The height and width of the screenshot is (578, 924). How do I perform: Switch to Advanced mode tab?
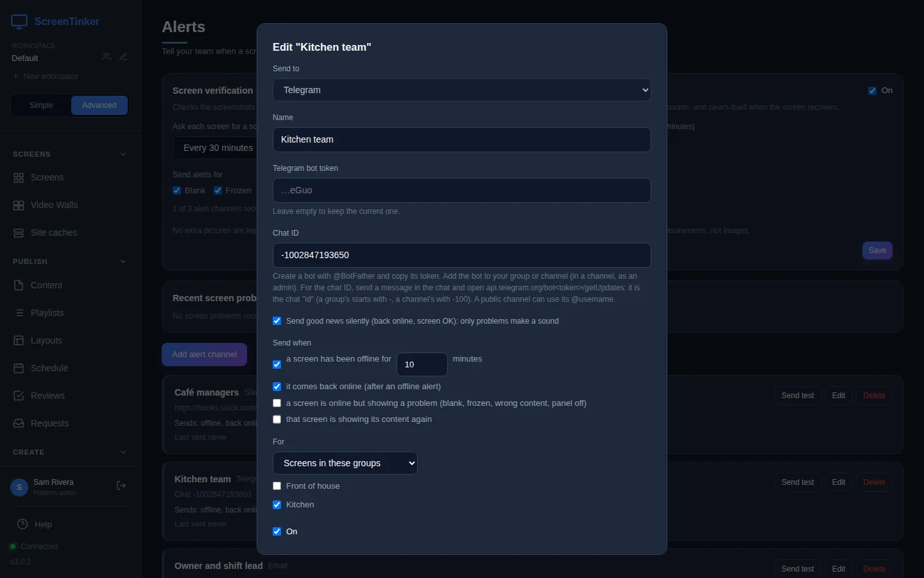(x=99, y=105)
